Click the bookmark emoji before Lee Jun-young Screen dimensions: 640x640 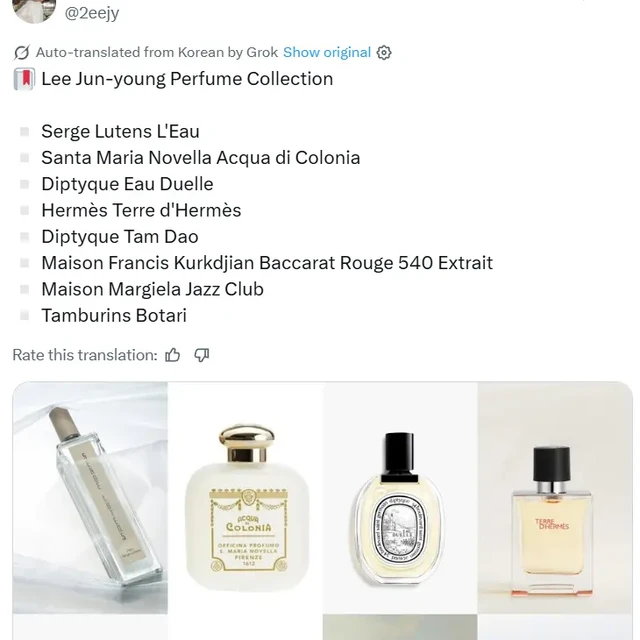[24, 79]
